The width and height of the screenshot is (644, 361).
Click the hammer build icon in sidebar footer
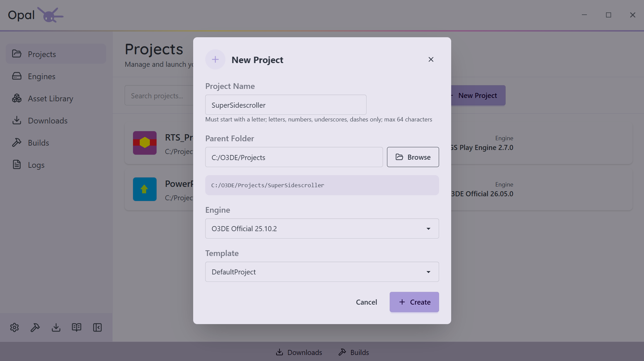pyautogui.click(x=35, y=327)
